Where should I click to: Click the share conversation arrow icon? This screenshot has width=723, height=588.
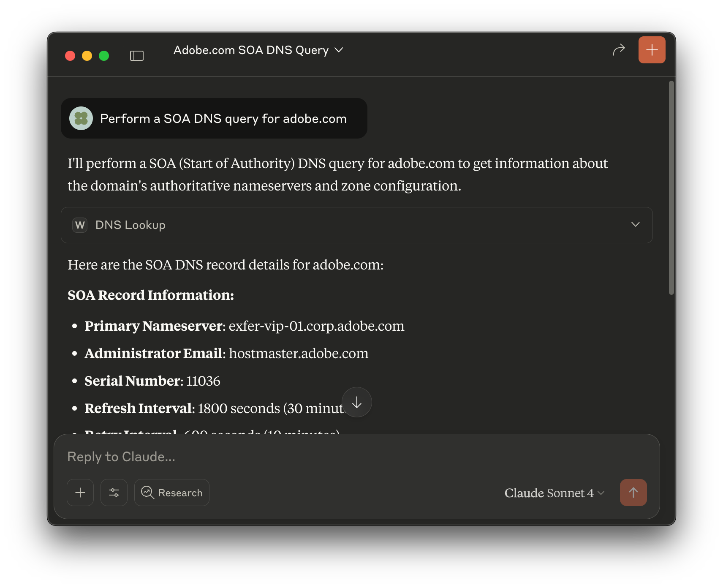[618, 50]
